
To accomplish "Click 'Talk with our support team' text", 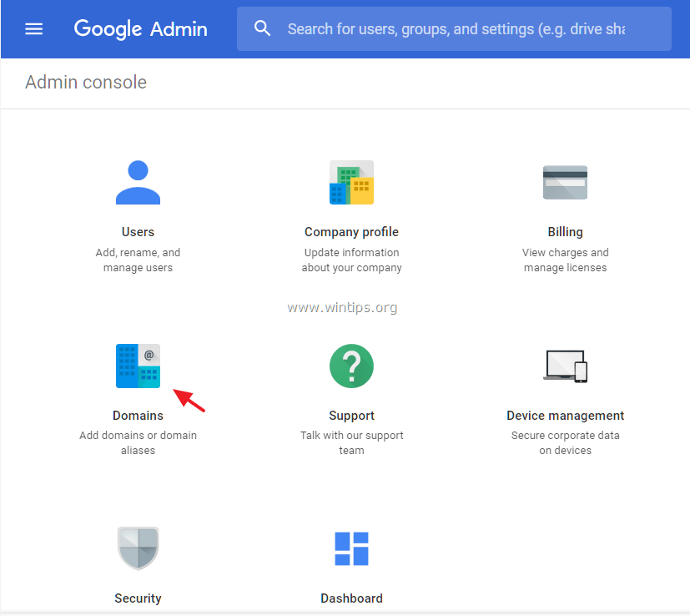I will (351, 442).
